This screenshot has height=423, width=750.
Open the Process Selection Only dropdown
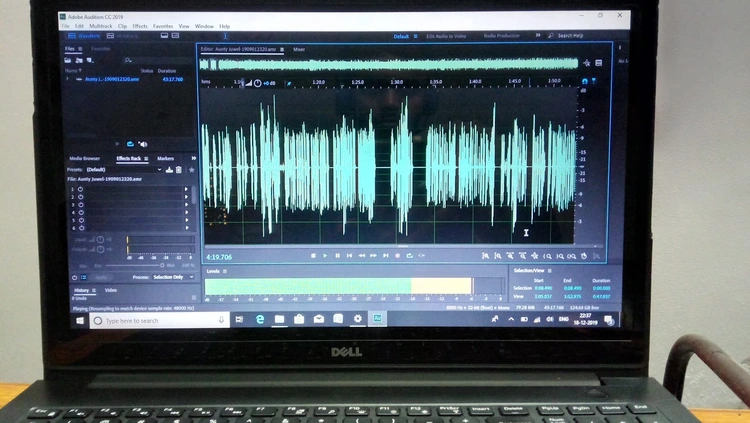coord(173,277)
